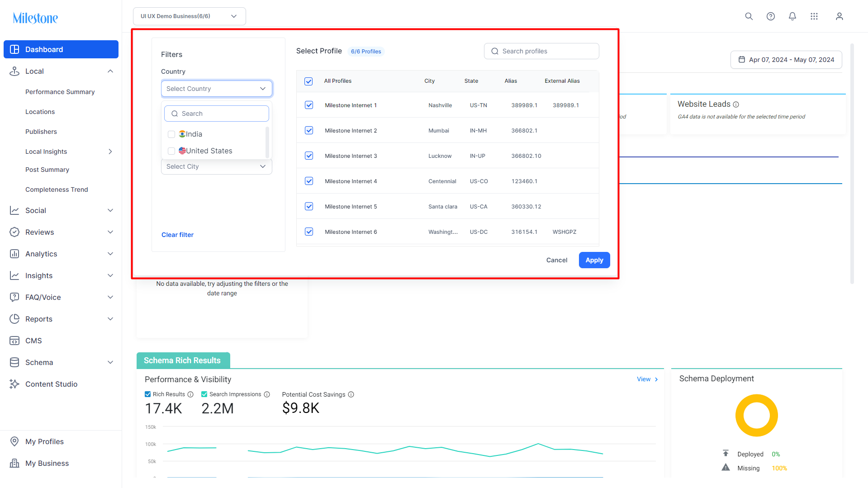
Task: Click the Social chart icon
Action: pyautogui.click(x=14, y=210)
